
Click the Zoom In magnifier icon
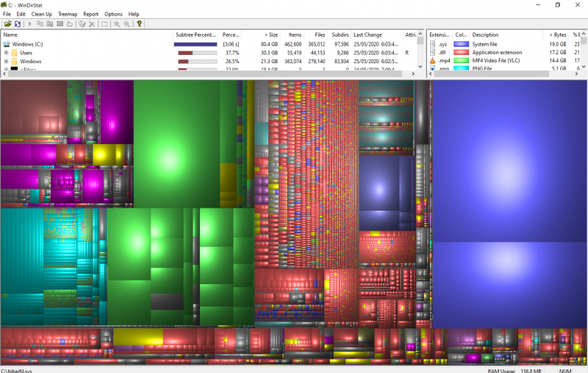pyautogui.click(x=117, y=24)
